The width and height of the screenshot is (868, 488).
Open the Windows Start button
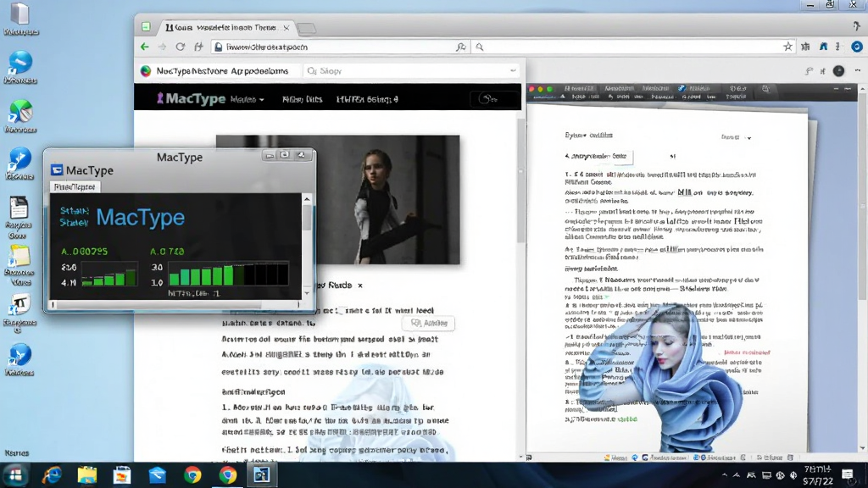(15, 474)
